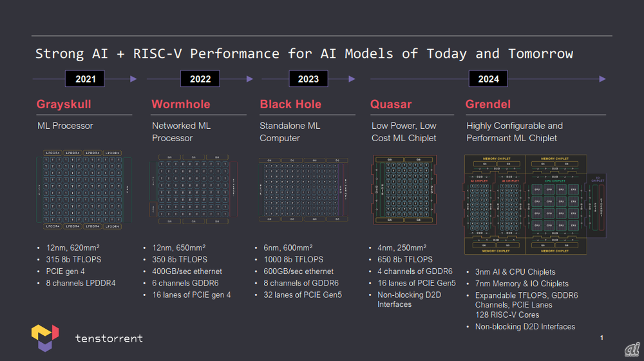Click the tenstorrent wordmark text

click(x=109, y=338)
